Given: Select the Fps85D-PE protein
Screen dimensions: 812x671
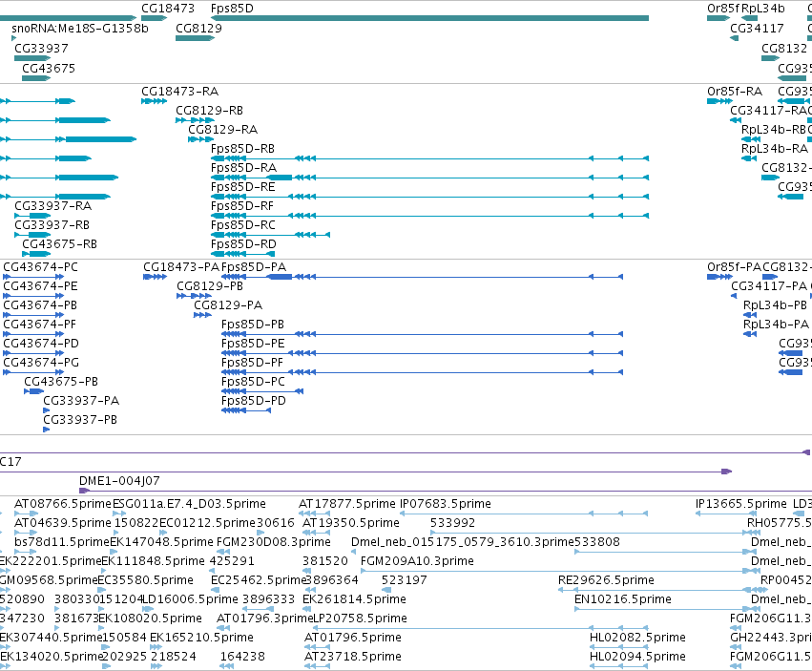Looking at the screenshot, I should click(422, 353).
